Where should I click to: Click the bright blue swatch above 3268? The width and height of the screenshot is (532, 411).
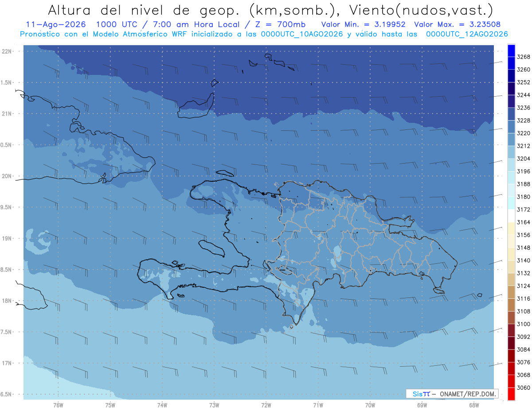pyautogui.click(x=511, y=51)
